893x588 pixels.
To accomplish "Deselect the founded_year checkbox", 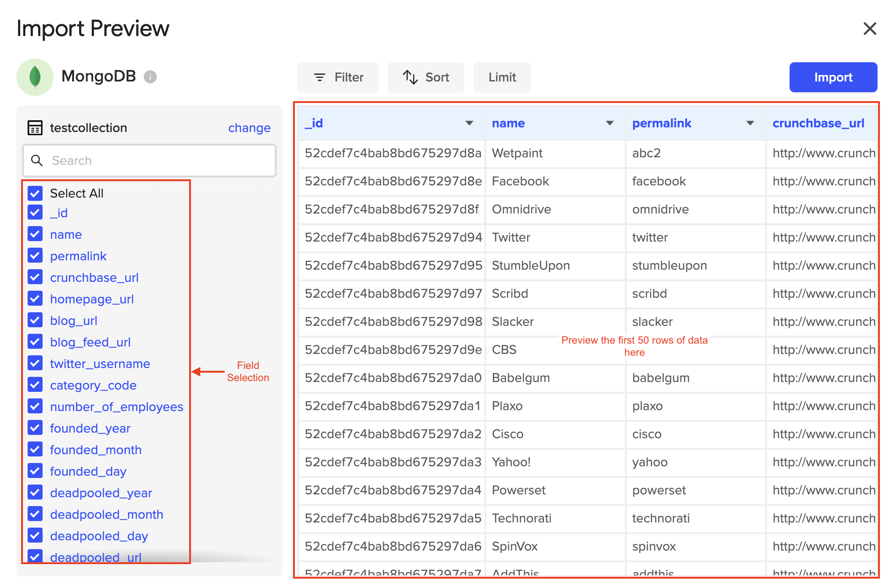I will pyautogui.click(x=35, y=428).
